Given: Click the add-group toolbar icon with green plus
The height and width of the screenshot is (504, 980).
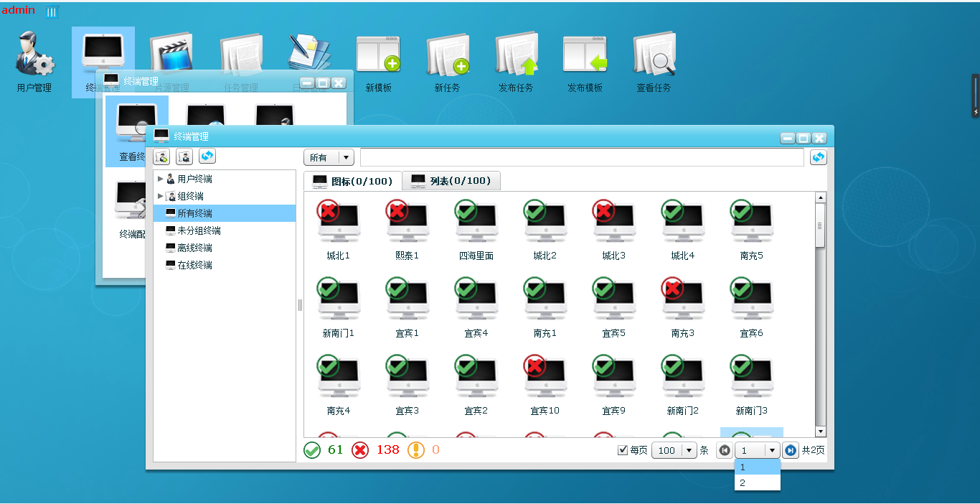Looking at the screenshot, I should pyautogui.click(x=161, y=157).
